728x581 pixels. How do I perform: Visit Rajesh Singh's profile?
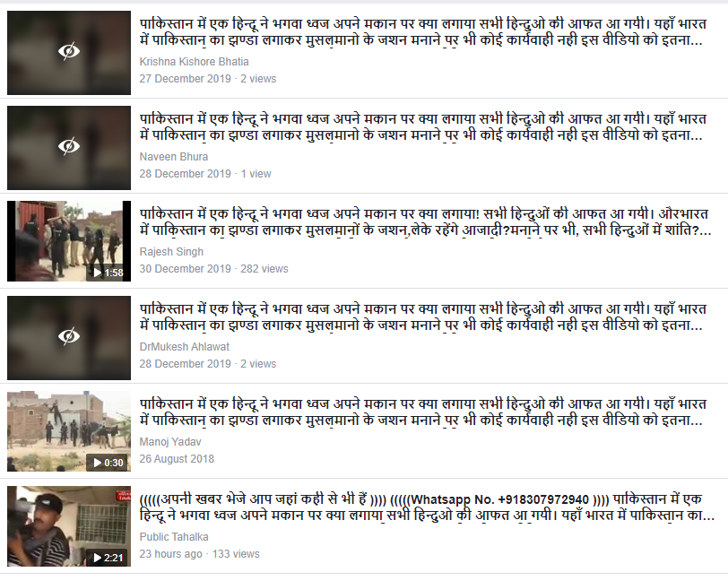pos(171,252)
